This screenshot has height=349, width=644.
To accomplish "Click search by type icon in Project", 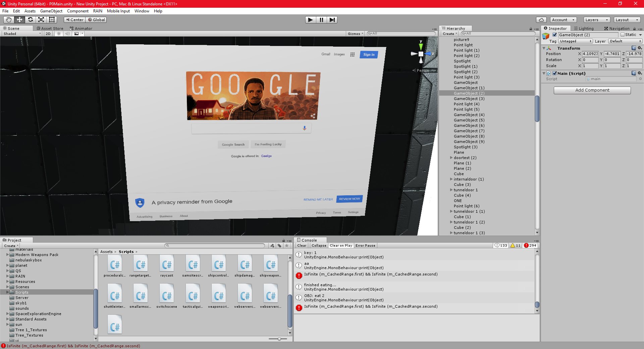I will pyautogui.click(x=272, y=246).
